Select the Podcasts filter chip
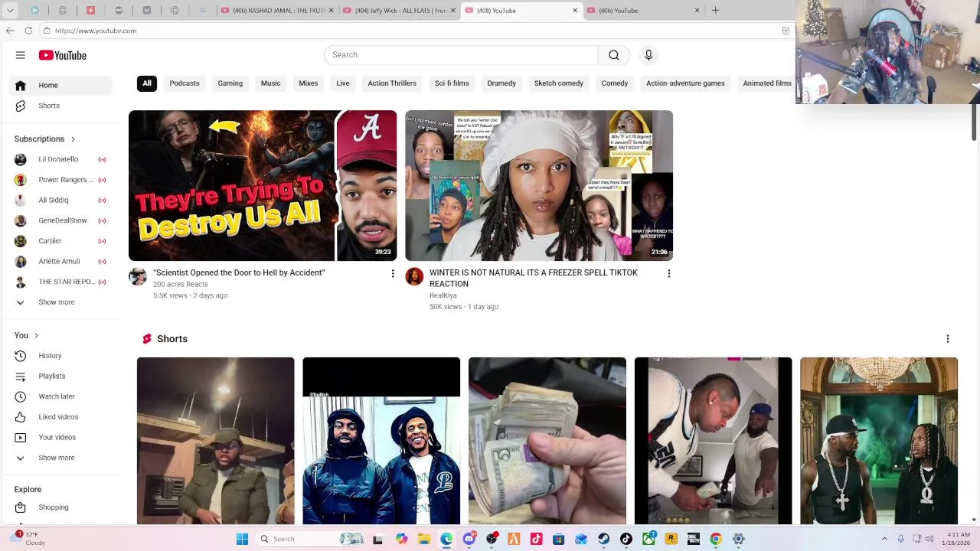This screenshot has height=551, width=980. (185, 83)
